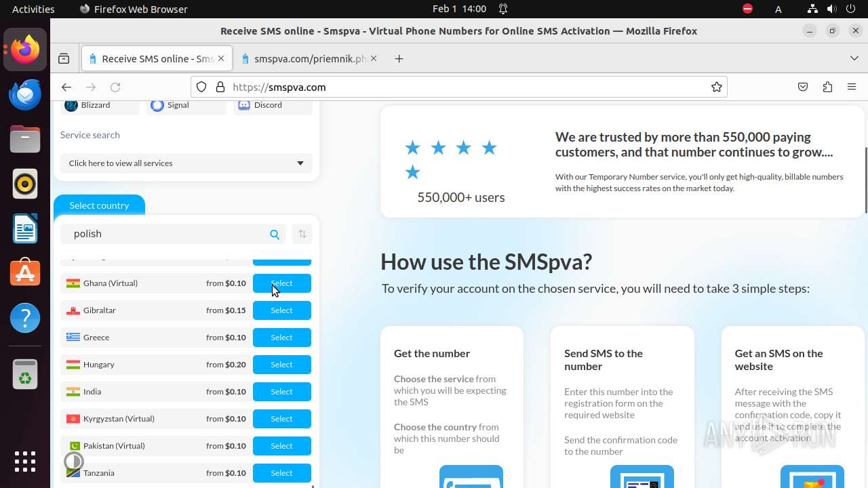Open Rhythmbox from the dock
868x488 pixels.
point(25,184)
